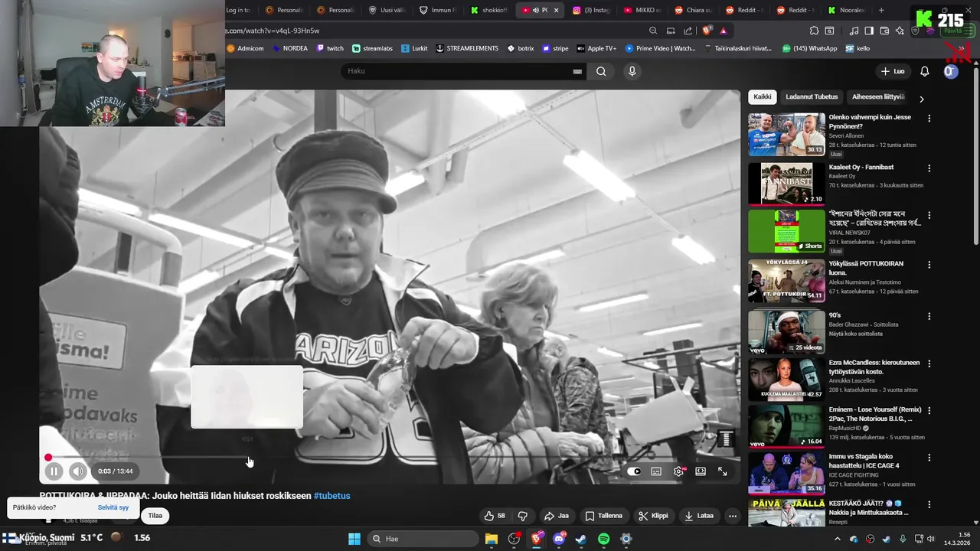Switch to theater mode view
Image resolution: width=980 pixels, height=551 pixels.
[x=701, y=471]
